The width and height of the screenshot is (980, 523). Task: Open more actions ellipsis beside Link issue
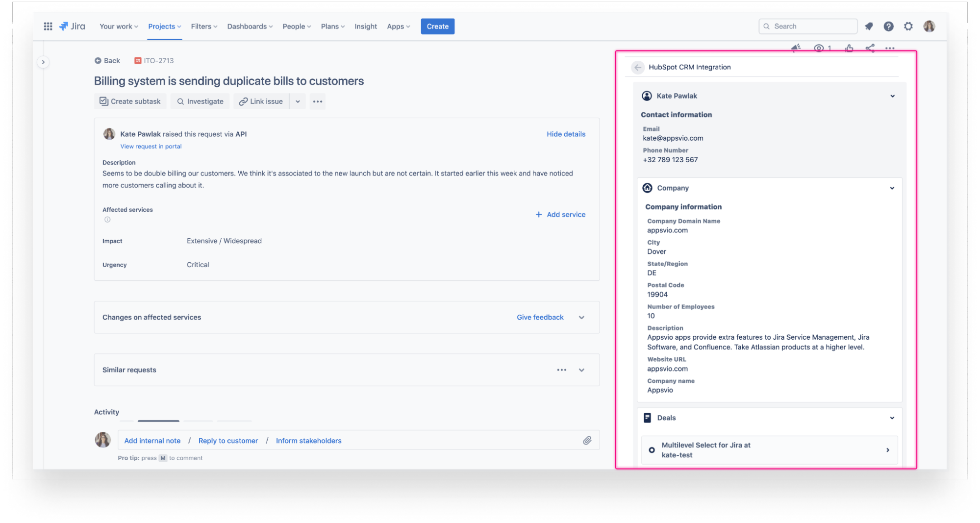pyautogui.click(x=318, y=101)
